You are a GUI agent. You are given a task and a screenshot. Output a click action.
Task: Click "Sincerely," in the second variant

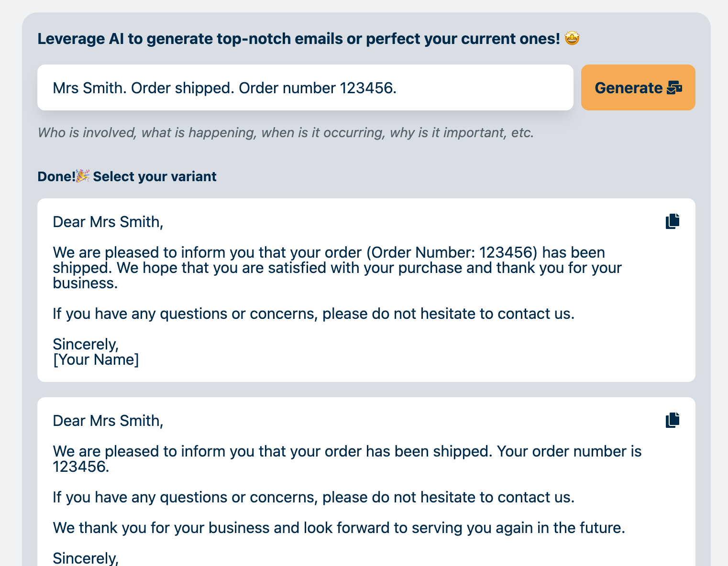pyautogui.click(x=86, y=558)
